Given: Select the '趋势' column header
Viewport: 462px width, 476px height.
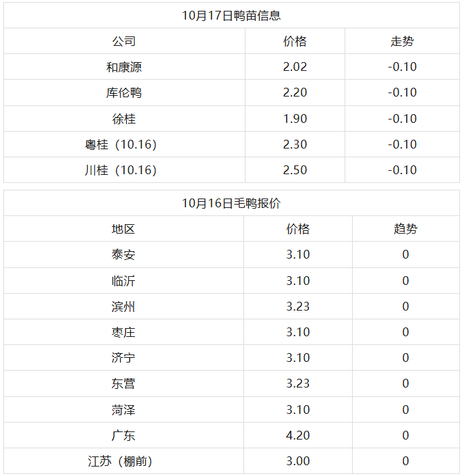Looking at the screenshot, I should [x=405, y=229].
